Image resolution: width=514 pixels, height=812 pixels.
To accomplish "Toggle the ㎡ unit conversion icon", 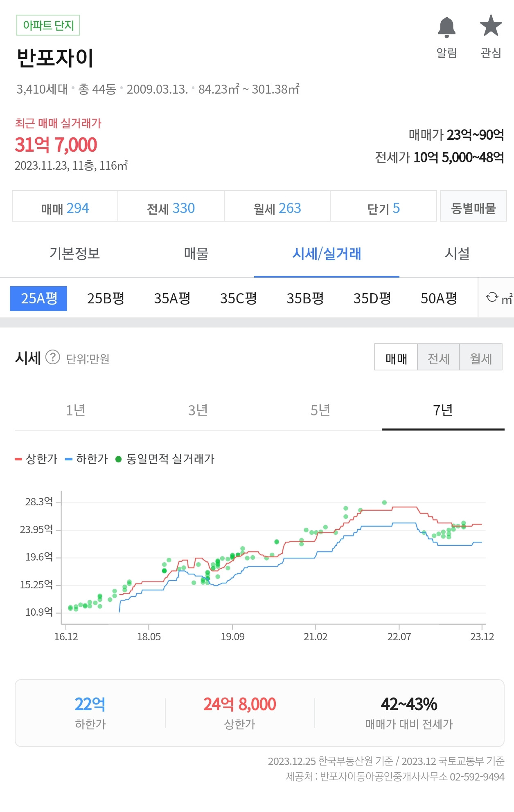I will click(x=498, y=298).
